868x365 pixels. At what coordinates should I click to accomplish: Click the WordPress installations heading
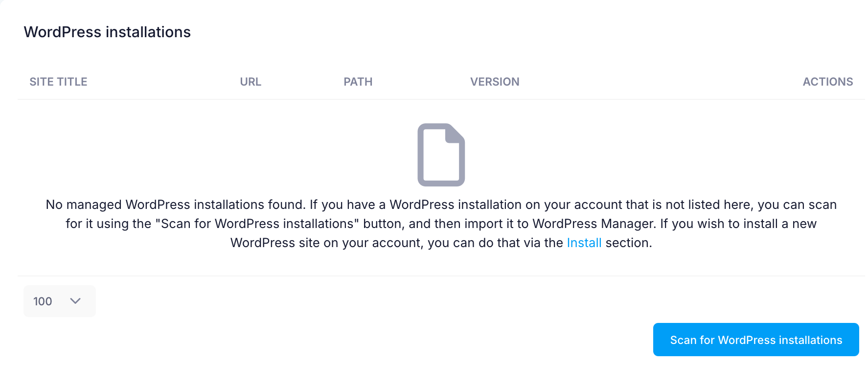click(107, 32)
